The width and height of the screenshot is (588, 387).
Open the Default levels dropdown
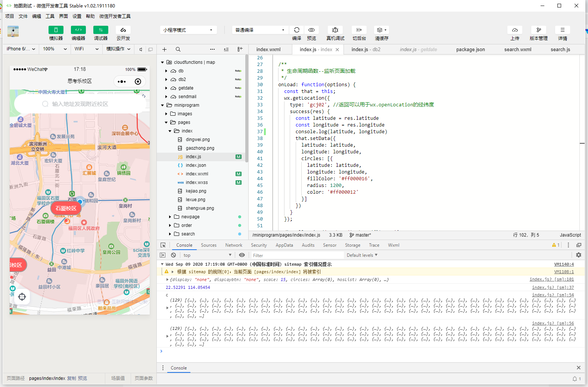coord(362,255)
